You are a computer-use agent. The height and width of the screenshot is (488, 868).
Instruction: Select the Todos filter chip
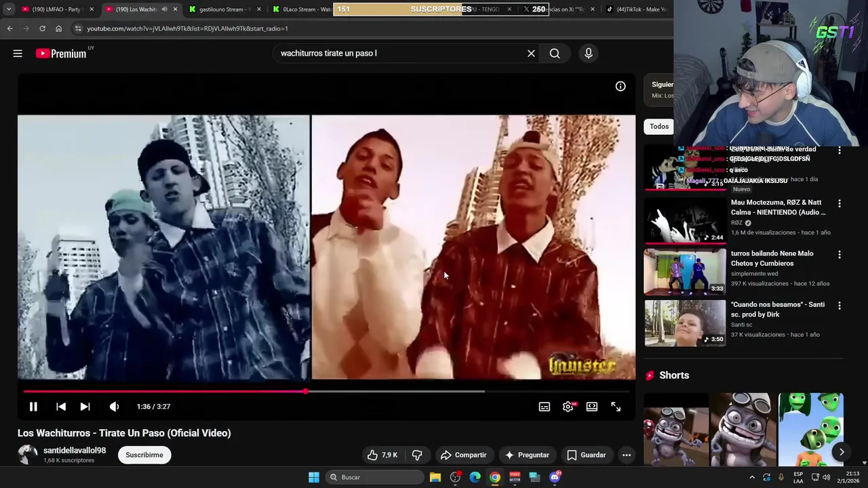click(659, 127)
